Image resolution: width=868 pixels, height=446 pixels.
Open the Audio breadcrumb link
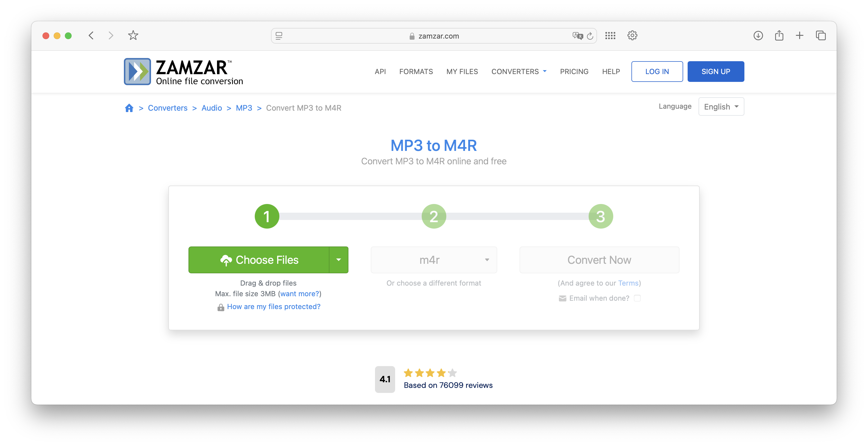pyautogui.click(x=212, y=108)
